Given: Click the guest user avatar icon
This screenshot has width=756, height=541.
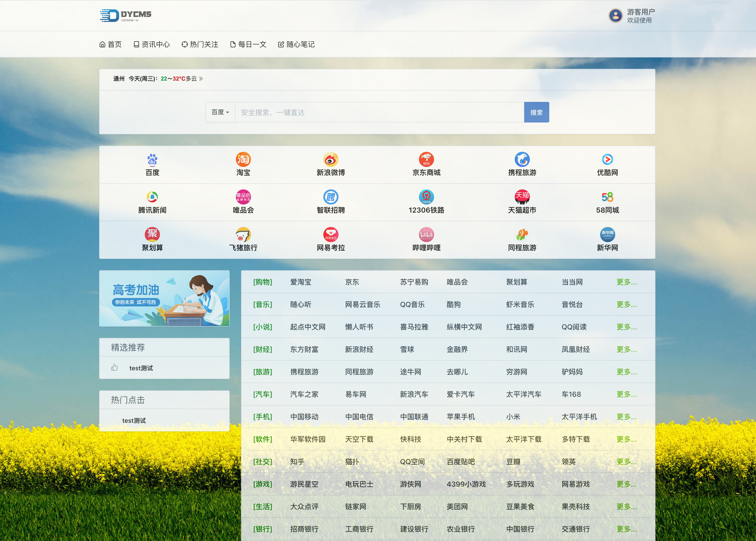Looking at the screenshot, I should pyautogui.click(x=615, y=16).
